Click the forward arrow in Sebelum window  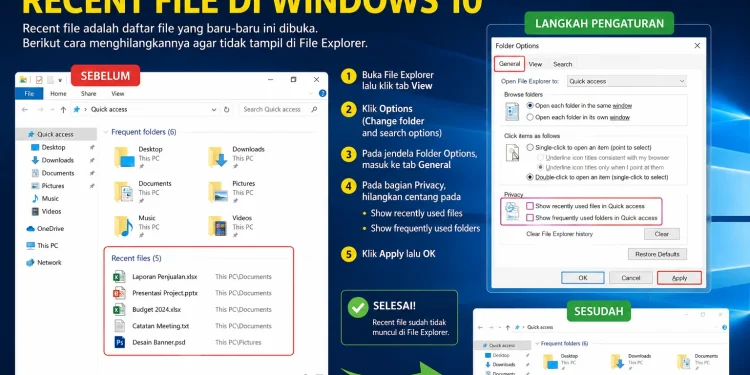[x=40, y=110]
